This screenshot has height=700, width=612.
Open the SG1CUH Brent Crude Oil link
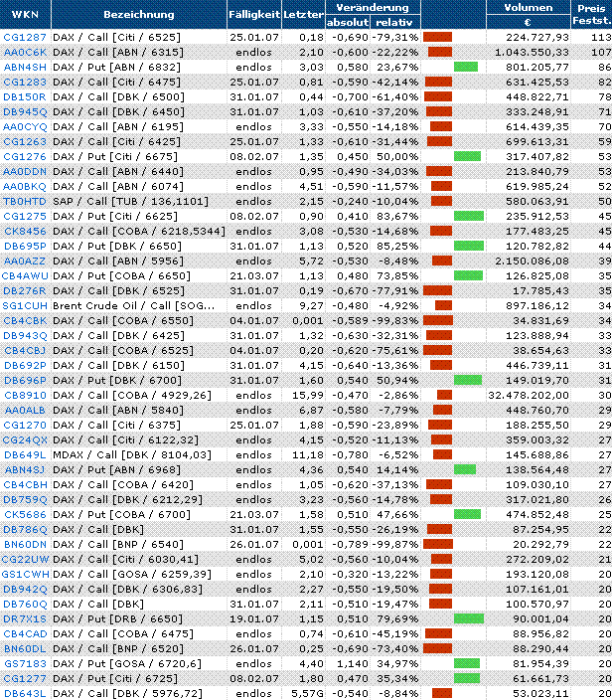(x=25, y=306)
